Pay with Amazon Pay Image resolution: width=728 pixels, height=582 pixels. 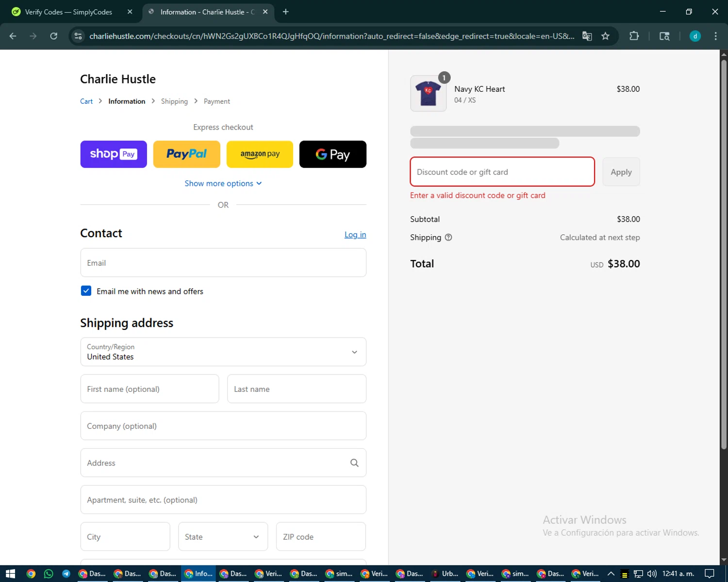pyautogui.click(x=260, y=154)
